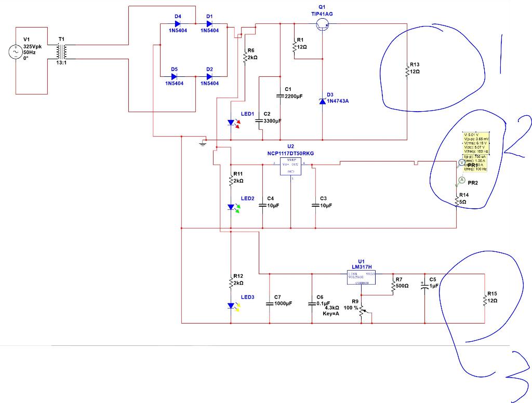The height and width of the screenshot is (403, 532).
Task: Click the PR1 voltage probe marker
Action: pos(462,163)
